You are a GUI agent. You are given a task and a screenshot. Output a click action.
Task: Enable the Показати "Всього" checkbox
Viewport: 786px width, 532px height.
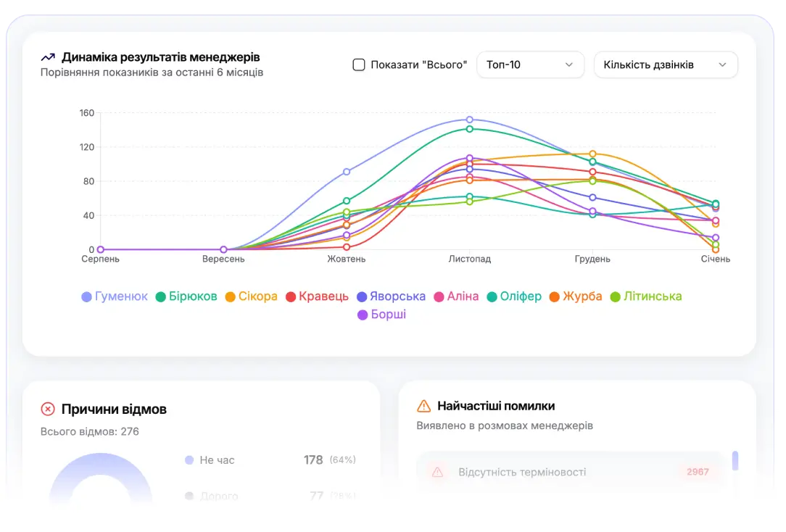(x=359, y=65)
